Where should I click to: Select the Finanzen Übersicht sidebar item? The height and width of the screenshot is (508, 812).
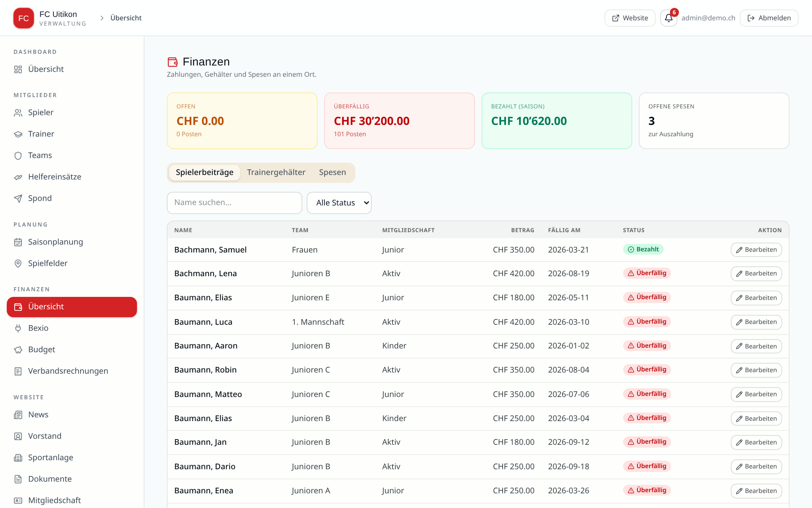pyautogui.click(x=72, y=307)
